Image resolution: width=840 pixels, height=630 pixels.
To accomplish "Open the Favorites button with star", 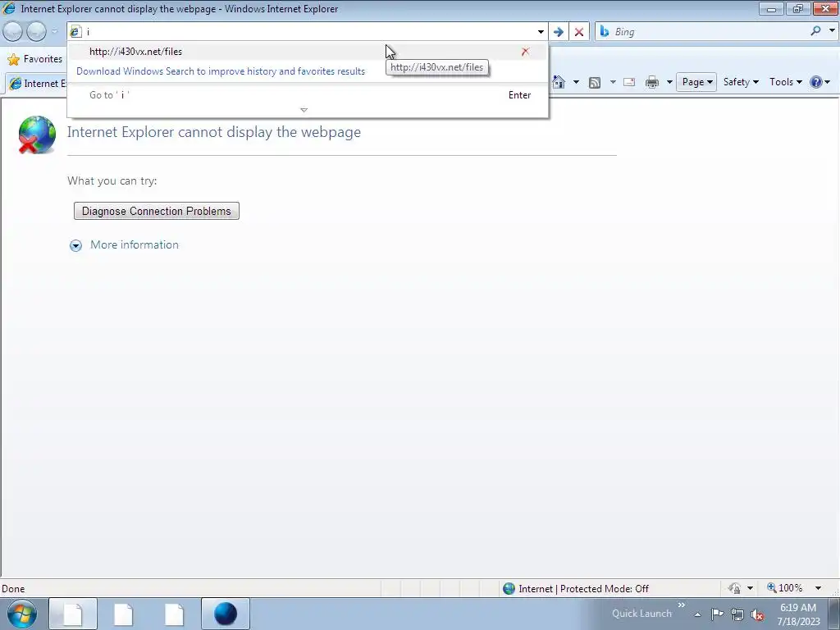I will [x=34, y=59].
